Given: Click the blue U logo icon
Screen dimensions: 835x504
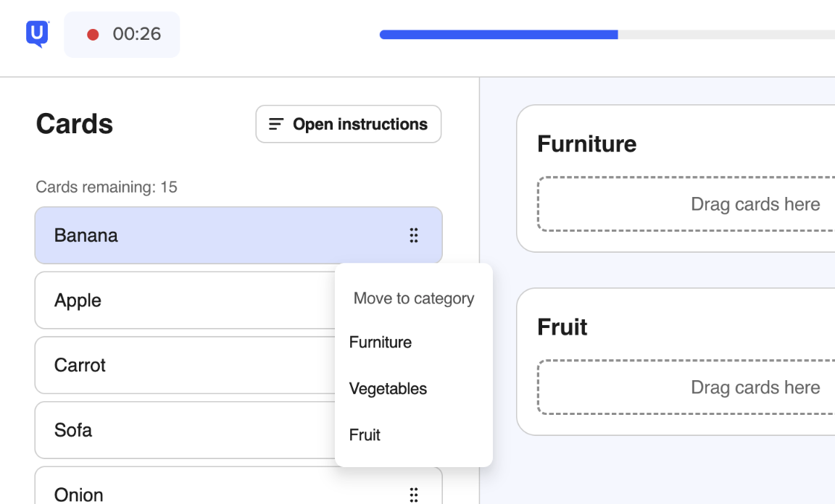Looking at the screenshot, I should [37, 34].
